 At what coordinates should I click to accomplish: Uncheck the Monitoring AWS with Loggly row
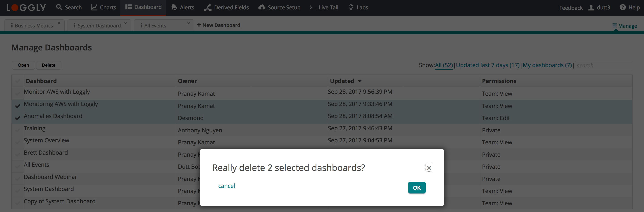pyautogui.click(x=17, y=106)
